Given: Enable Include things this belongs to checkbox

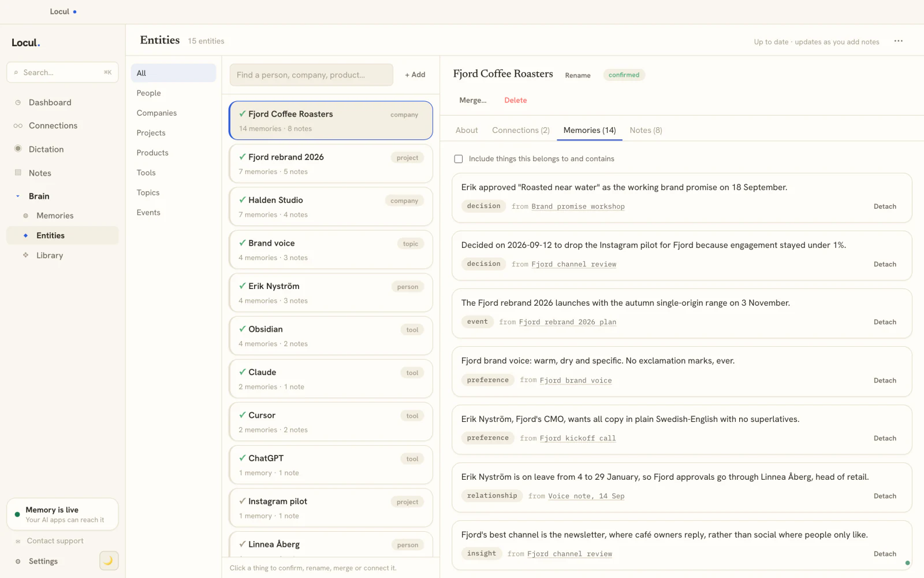Looking at the screenshot, I should tap(459, 159).
